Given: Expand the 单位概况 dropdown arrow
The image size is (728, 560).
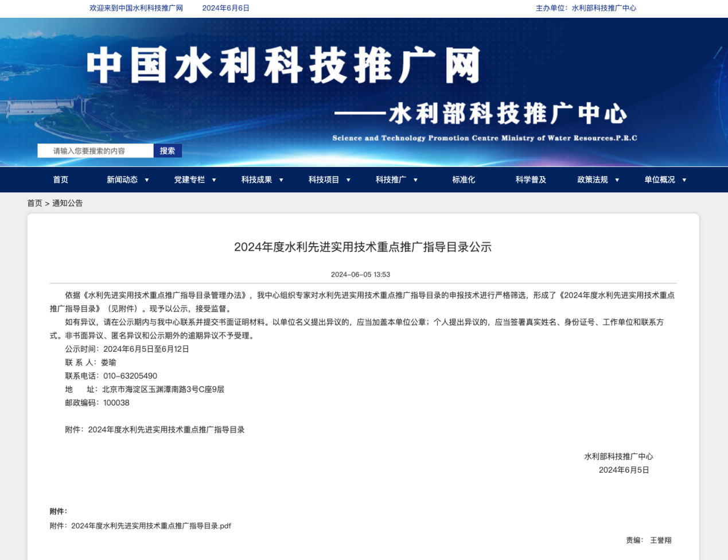Looking at the screenshot, I should (x=684, y=180).
